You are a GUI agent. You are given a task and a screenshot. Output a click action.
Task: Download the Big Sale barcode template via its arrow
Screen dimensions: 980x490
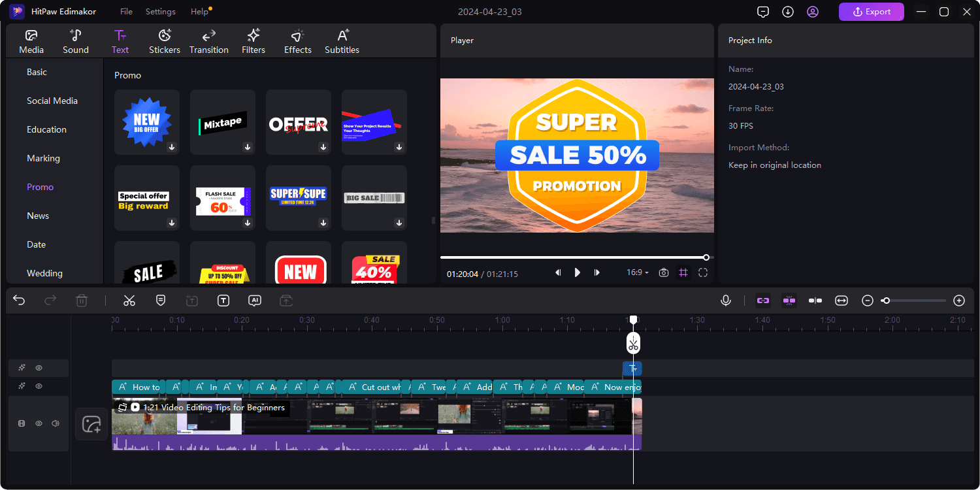[399, 223]
